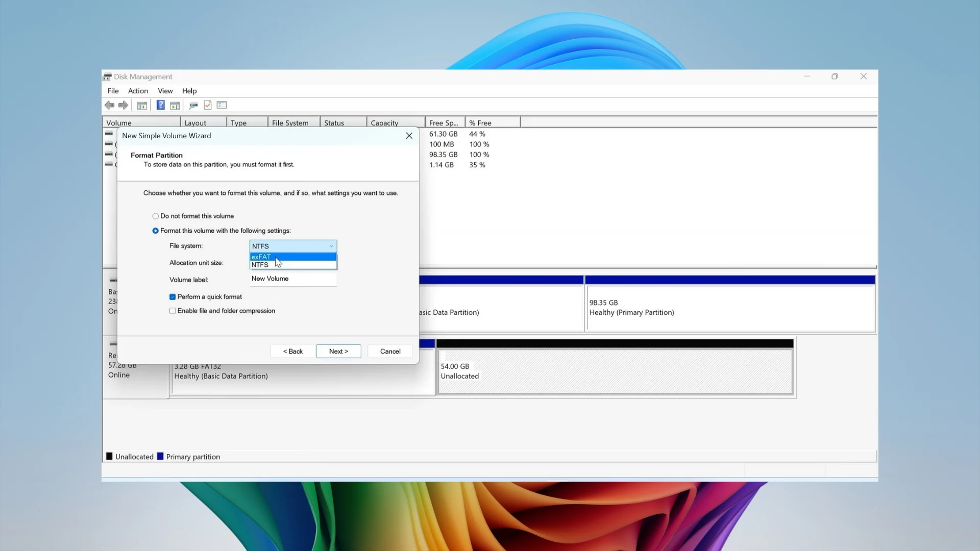Click the 44 % free cell

477,134
